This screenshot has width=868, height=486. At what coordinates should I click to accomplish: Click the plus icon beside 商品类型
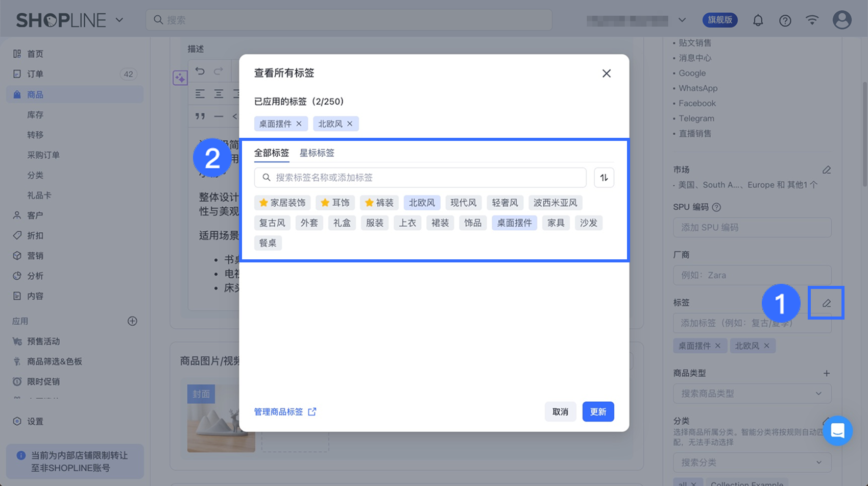827,373
